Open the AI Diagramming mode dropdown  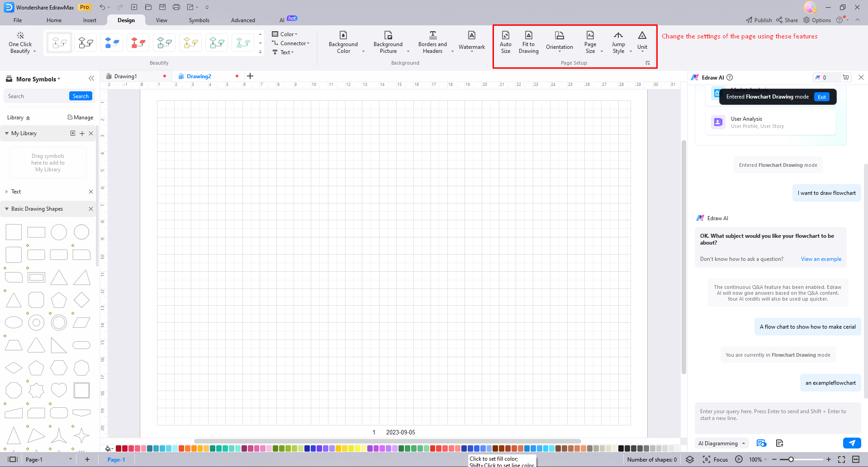tap(721, 443)
